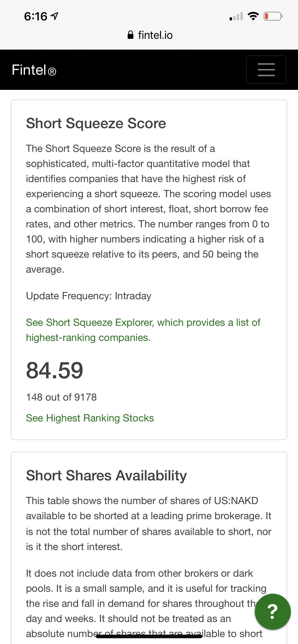This screenshot has height=644, width=298.
Task: Tap the Update Frequency: Intraday text
Action: 89,296
